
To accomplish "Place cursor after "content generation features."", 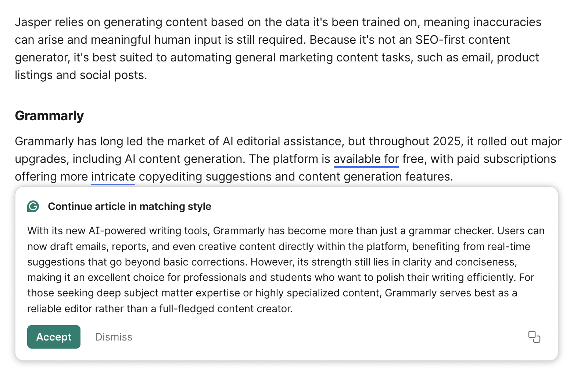I will 453,177.
